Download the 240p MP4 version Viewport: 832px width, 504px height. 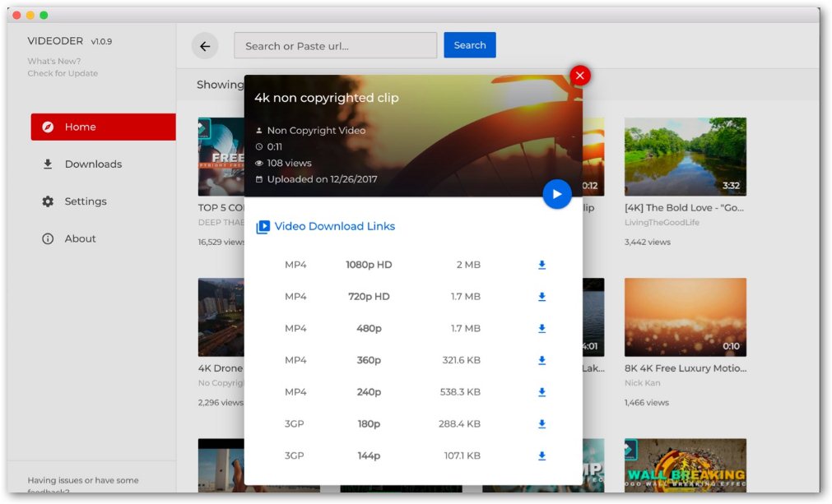click(x=541, y=392)
